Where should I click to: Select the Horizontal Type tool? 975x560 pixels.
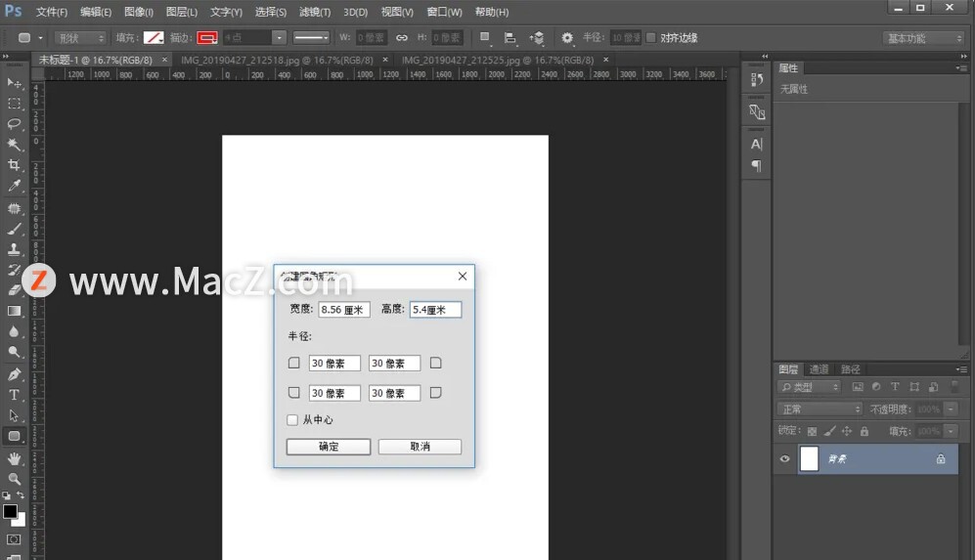coord(15,395)
